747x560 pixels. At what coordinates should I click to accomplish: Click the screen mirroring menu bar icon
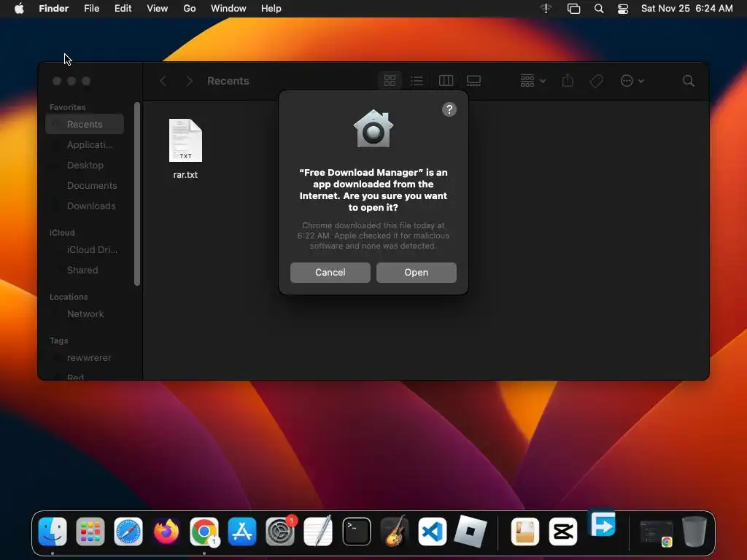(x=573, y=9)
